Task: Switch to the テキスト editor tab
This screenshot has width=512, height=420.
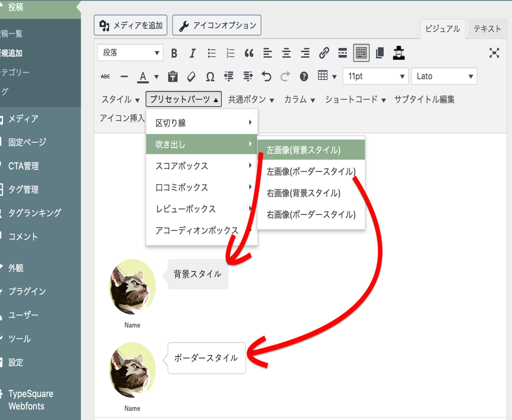Action: coord(487,29)
